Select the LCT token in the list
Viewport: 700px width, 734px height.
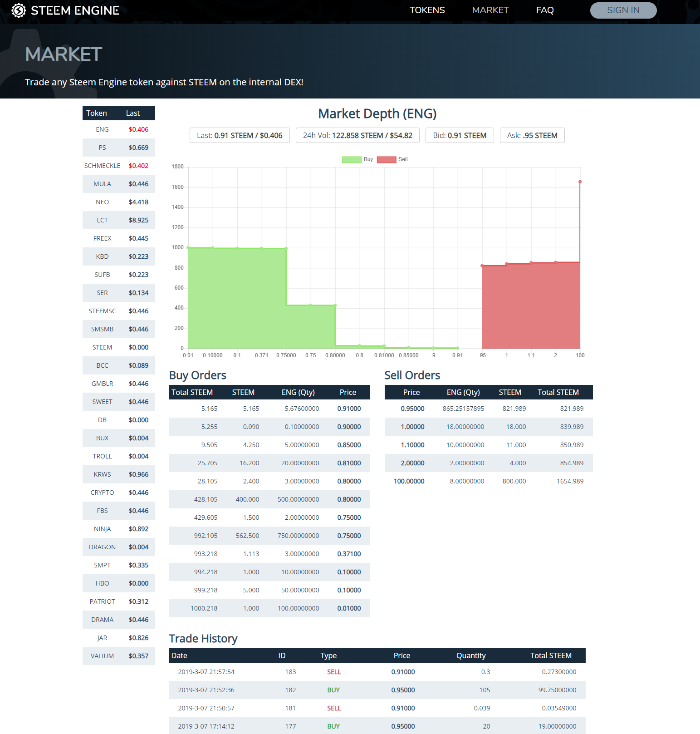point(119,220)
